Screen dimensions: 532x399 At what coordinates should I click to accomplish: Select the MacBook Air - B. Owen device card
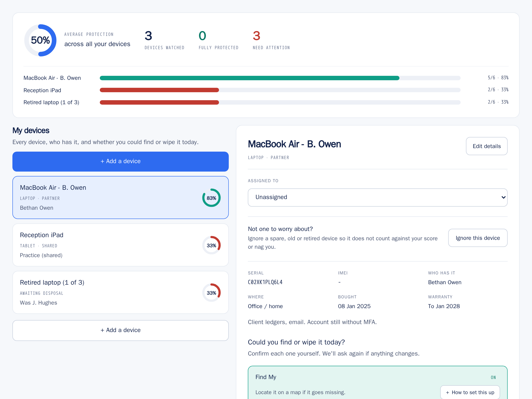[x=121, y=198]
